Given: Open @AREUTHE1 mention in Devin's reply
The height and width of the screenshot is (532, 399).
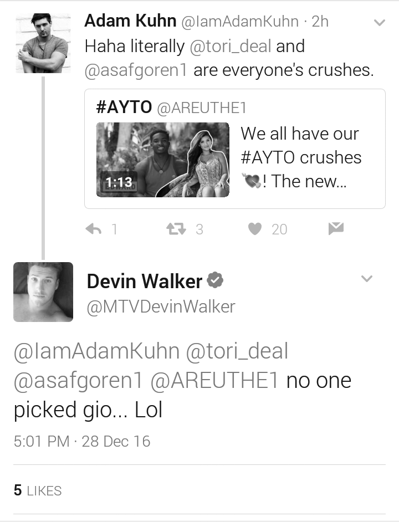Looking at the screenshot, I should point(214,380).
